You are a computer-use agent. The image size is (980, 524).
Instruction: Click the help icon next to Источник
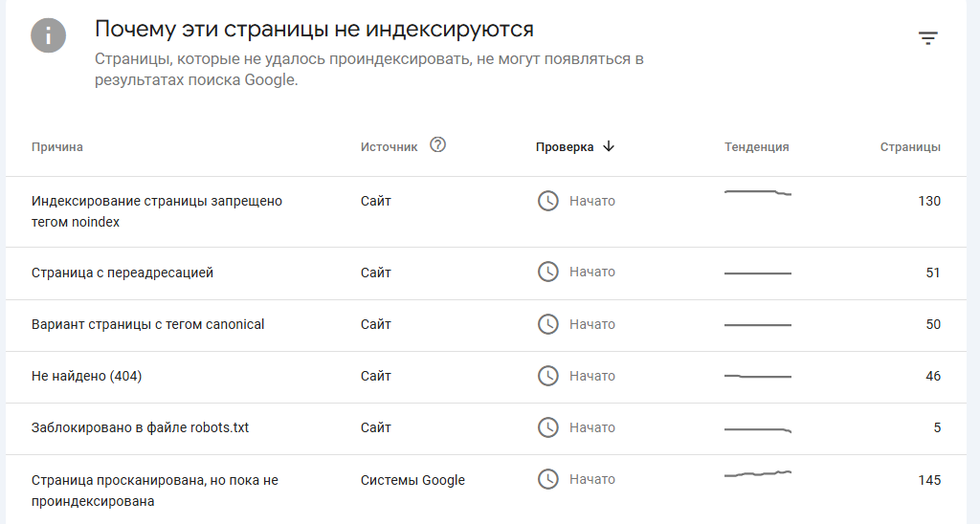click(x=437, y=145)
